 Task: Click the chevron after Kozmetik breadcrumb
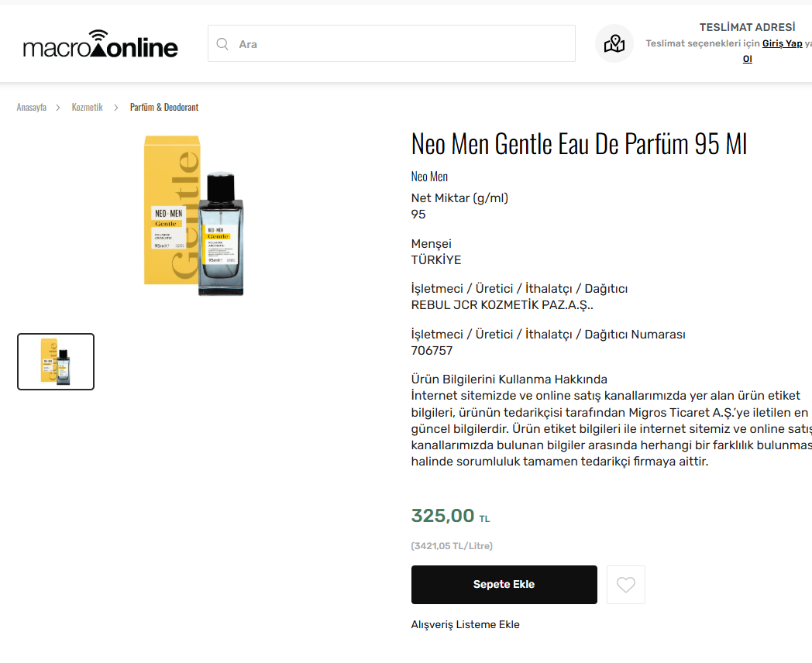point(116,107)
